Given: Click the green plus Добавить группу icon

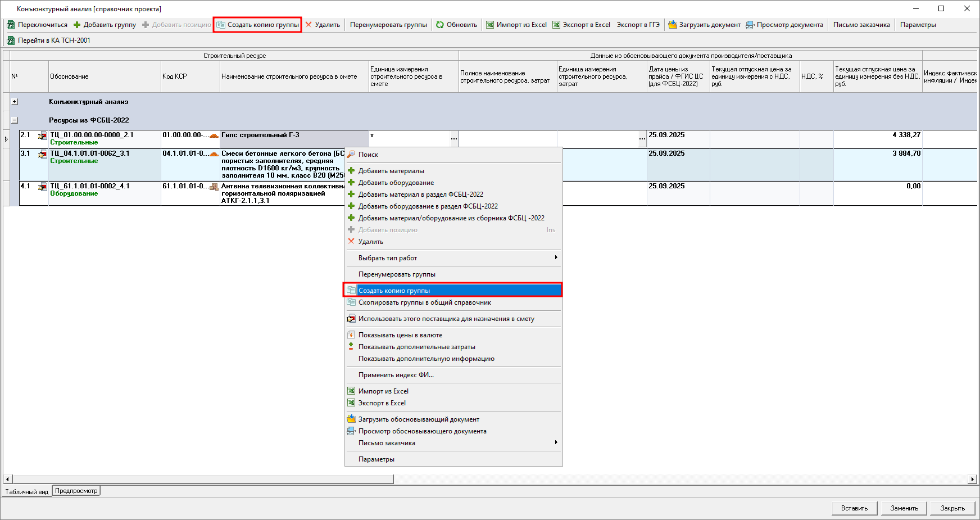Looking at the screenshot, I should point(77,25).
